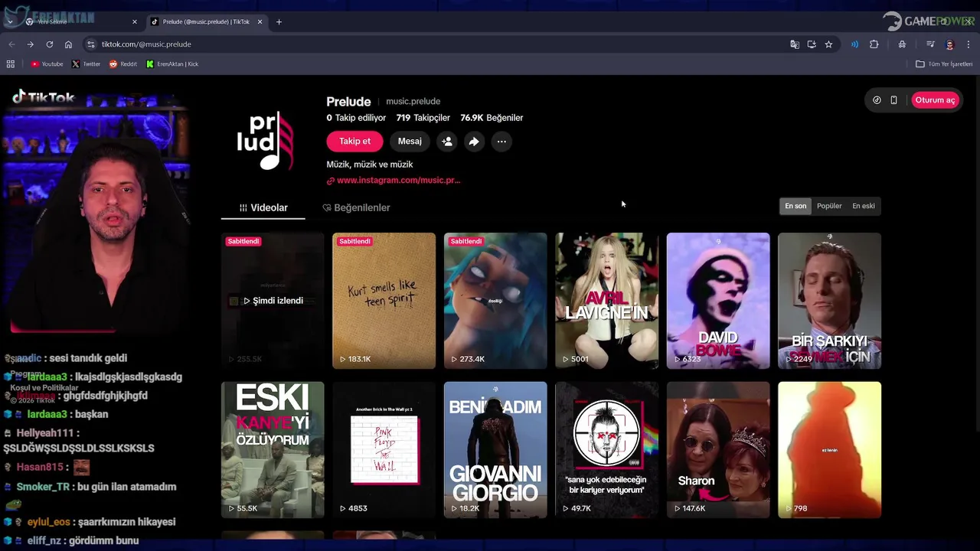Open the Google Translate page icon

coord(795,44)
